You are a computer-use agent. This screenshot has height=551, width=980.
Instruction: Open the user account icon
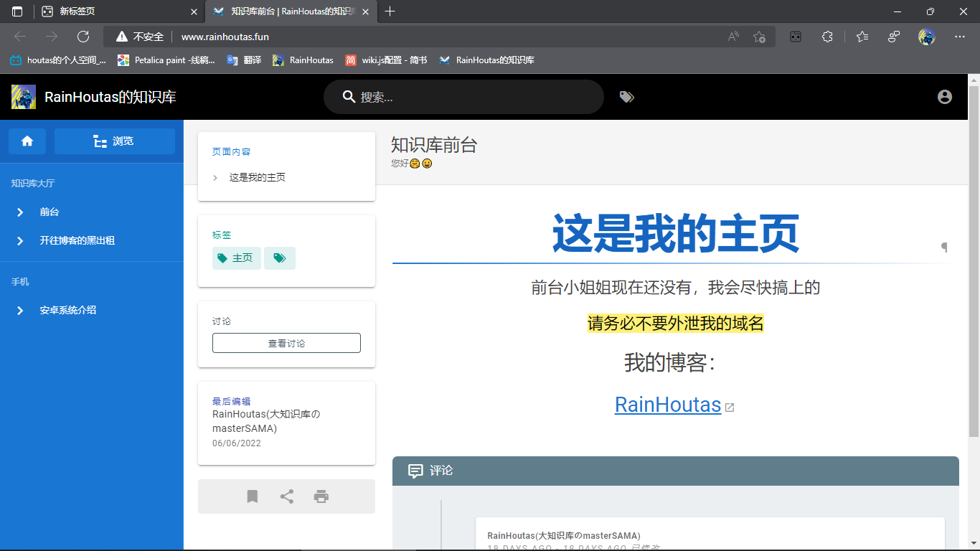click(x=944, y=97)
